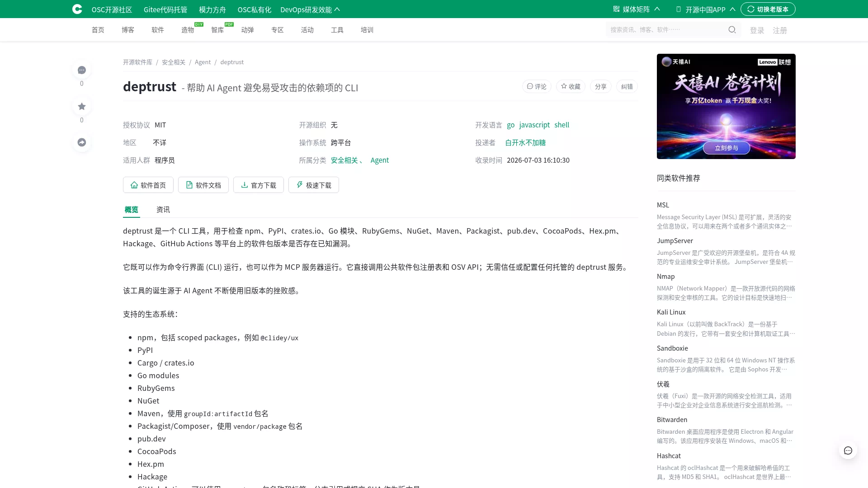Open 造物 in navigation menu
The width and height of the screenshot is (868, 488).
pyautogui.click(x=188, y=30)
